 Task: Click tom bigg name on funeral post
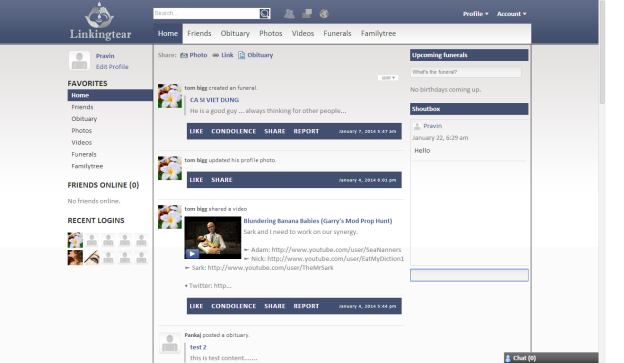(196, 88)
